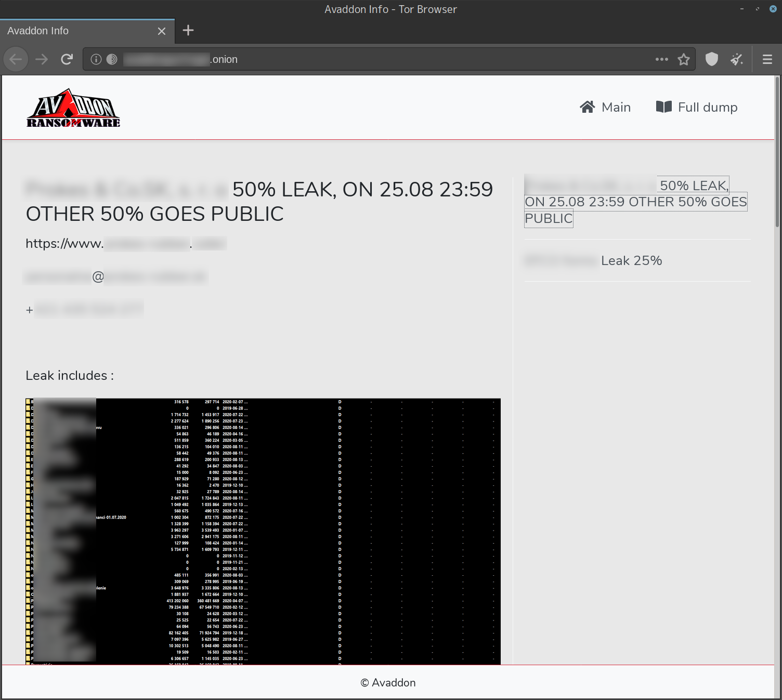The width and height of the screenshot is (782, 700).
Task: Minimize the Tor Browser window
Action: click(741, 9)
